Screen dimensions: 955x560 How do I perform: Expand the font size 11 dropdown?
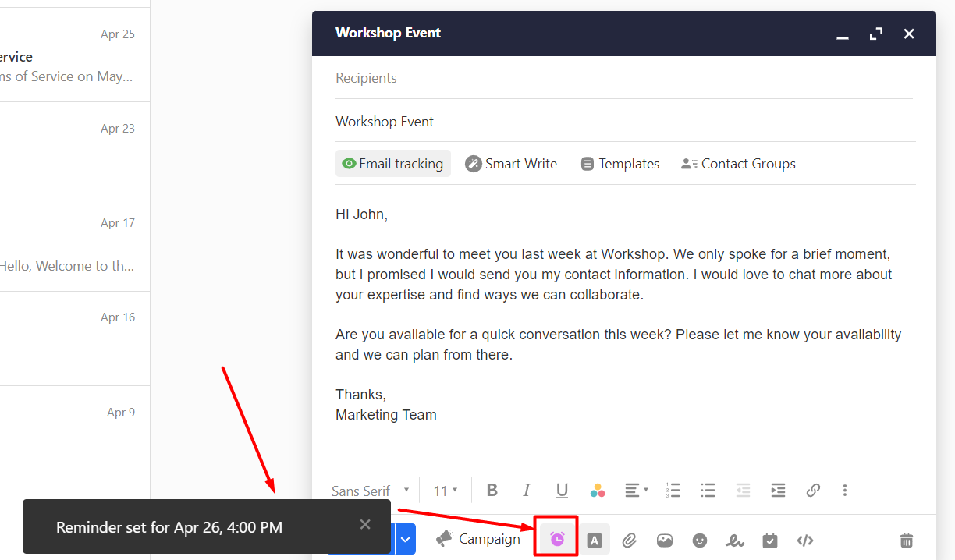tap(446, 491)
